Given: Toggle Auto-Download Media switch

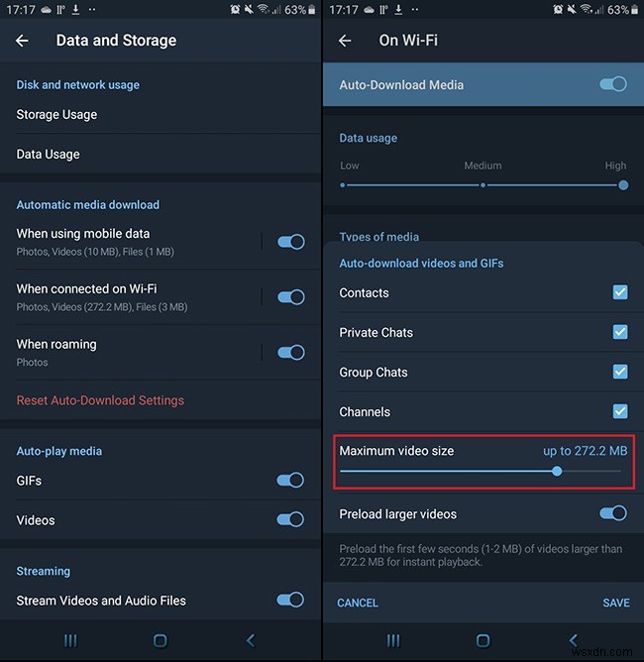Looking at the screenshot, I should tap(613, 84).
